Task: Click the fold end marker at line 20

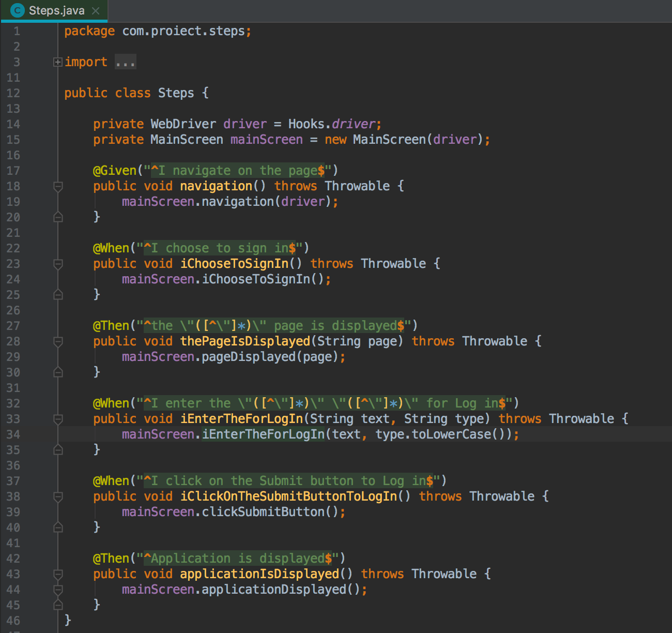Action: pyautogui.click(x=58, y=217)
